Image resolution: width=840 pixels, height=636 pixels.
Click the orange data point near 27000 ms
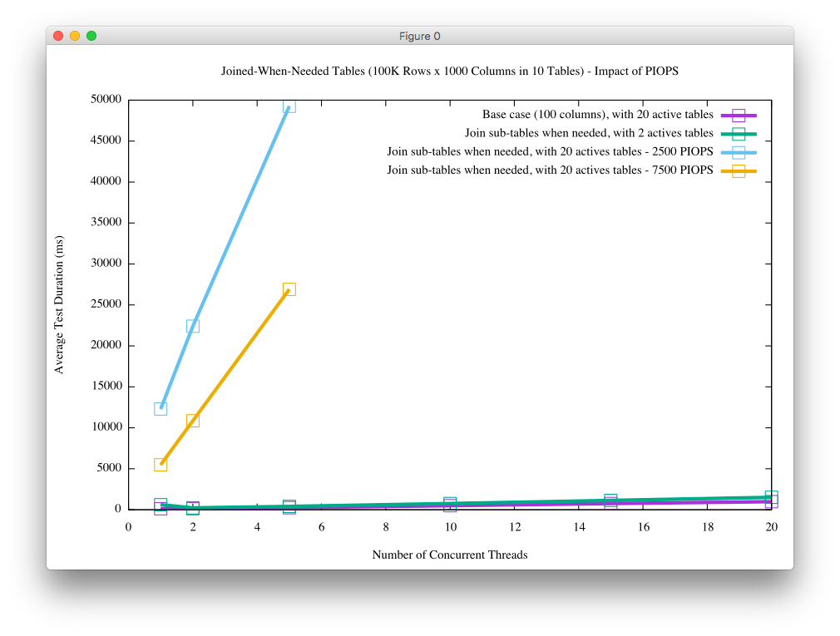click(289, 289)
